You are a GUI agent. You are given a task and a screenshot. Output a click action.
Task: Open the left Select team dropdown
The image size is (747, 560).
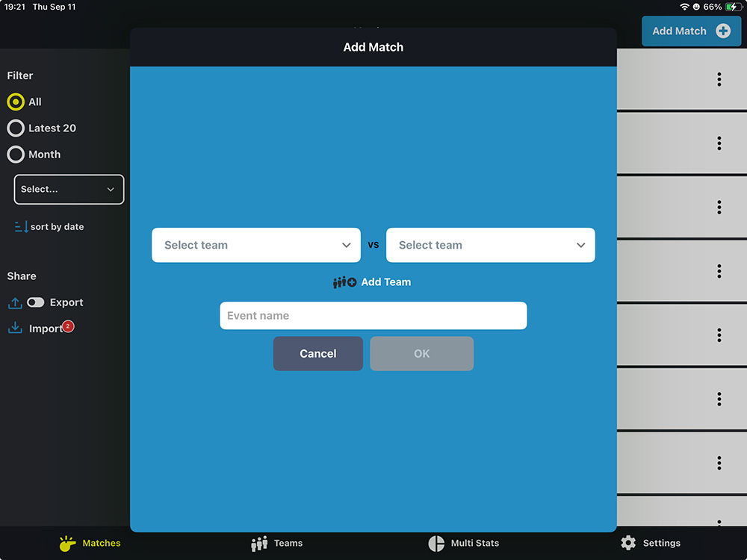[255, 245]
